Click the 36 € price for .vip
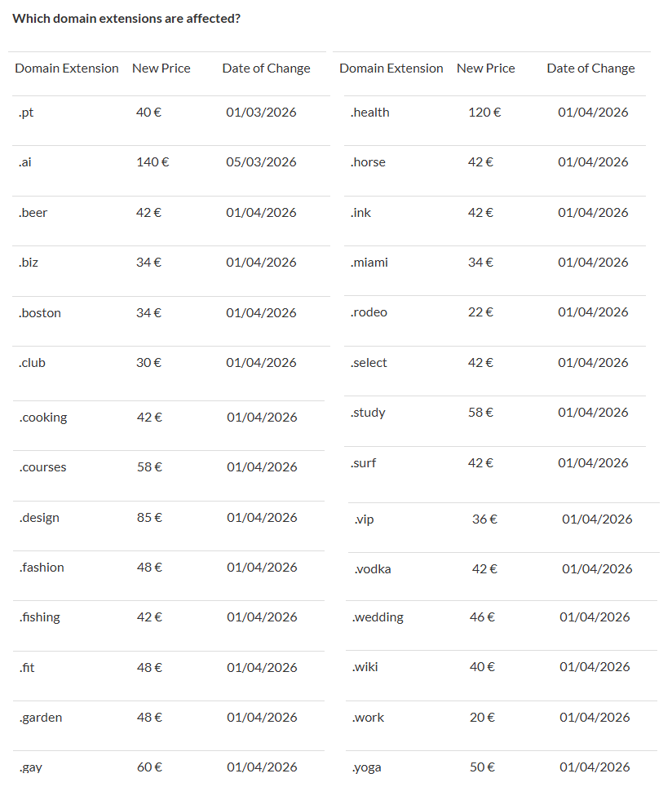 [x=484, y=519]
